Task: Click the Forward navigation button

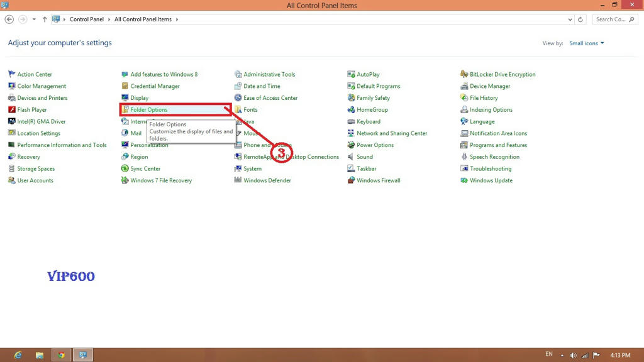Action: click(23, 19)
